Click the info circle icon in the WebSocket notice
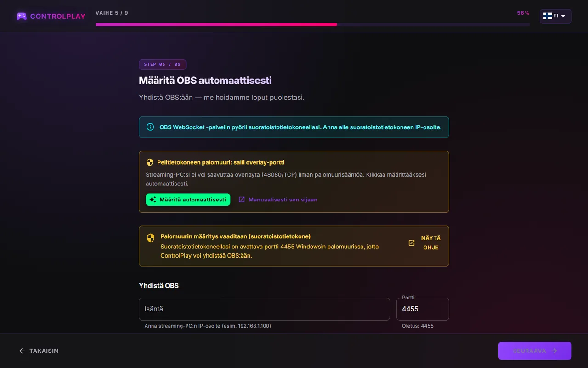Screen dimensions: 588x368 pos(150,127)
